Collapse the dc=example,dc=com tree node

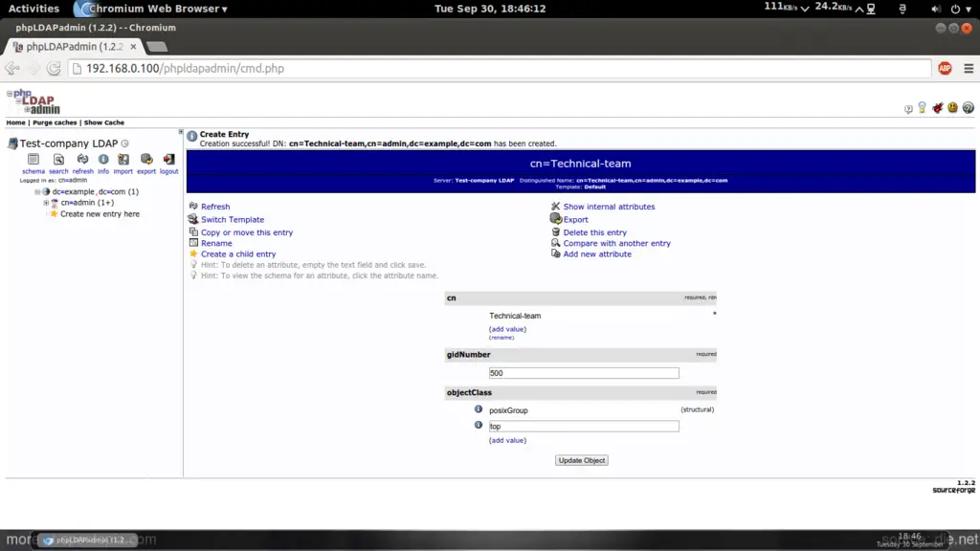(x=37, y=191)
